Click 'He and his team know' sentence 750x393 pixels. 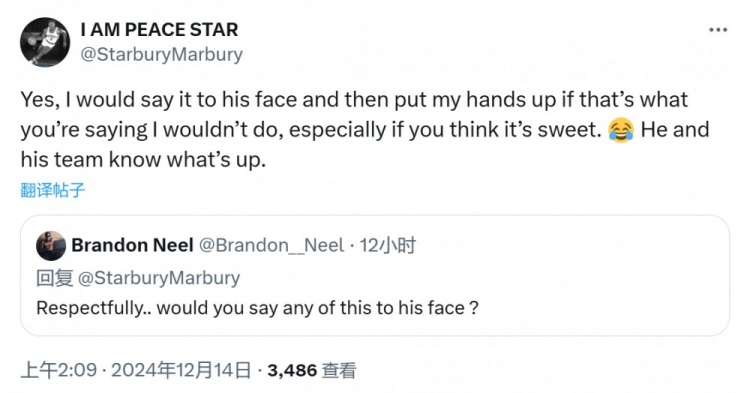click(364, 144)
